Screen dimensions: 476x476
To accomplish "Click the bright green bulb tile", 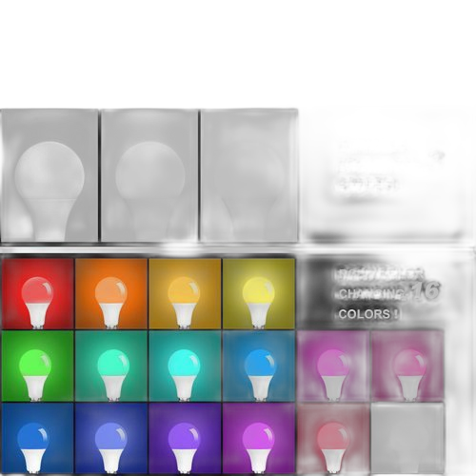I will tap(38, 366).
